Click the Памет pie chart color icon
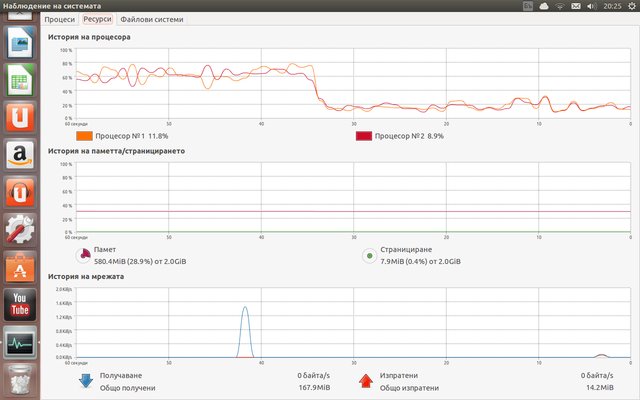 84,255
